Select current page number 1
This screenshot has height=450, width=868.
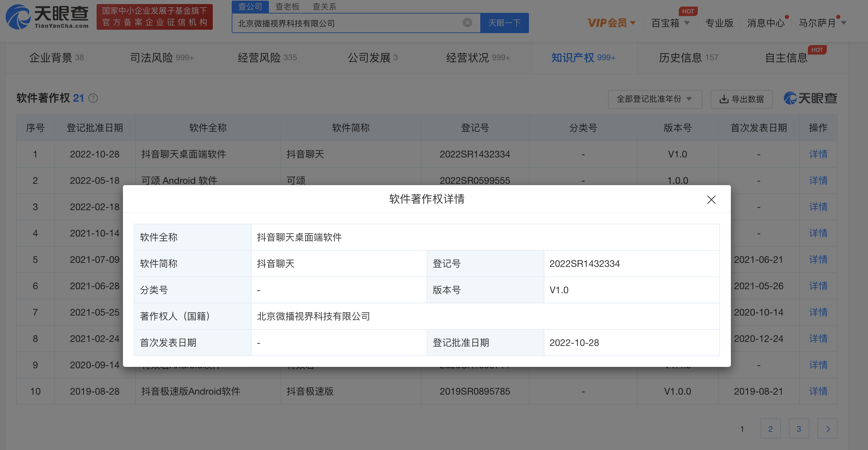(x=742, y=429)
